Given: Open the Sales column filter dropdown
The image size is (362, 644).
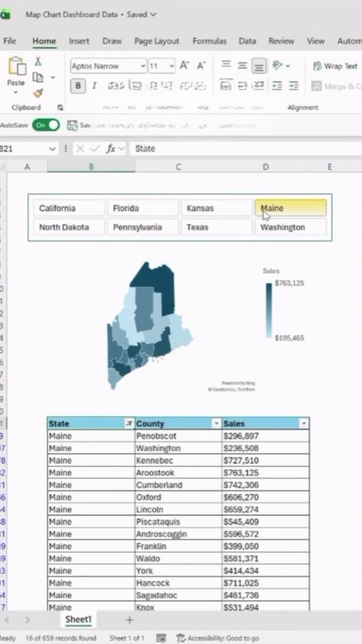Looking at the screenshot, I should [304, 424].
